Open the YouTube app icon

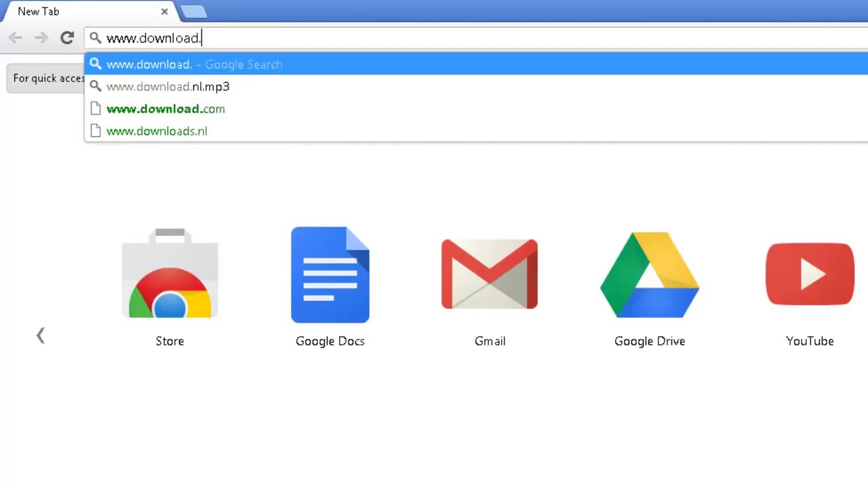[810, 274]
